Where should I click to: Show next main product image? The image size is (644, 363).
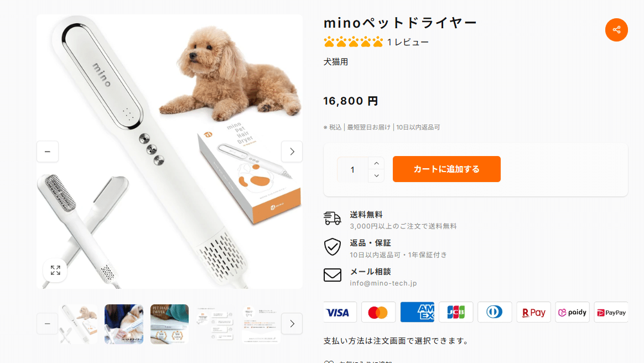292,152
